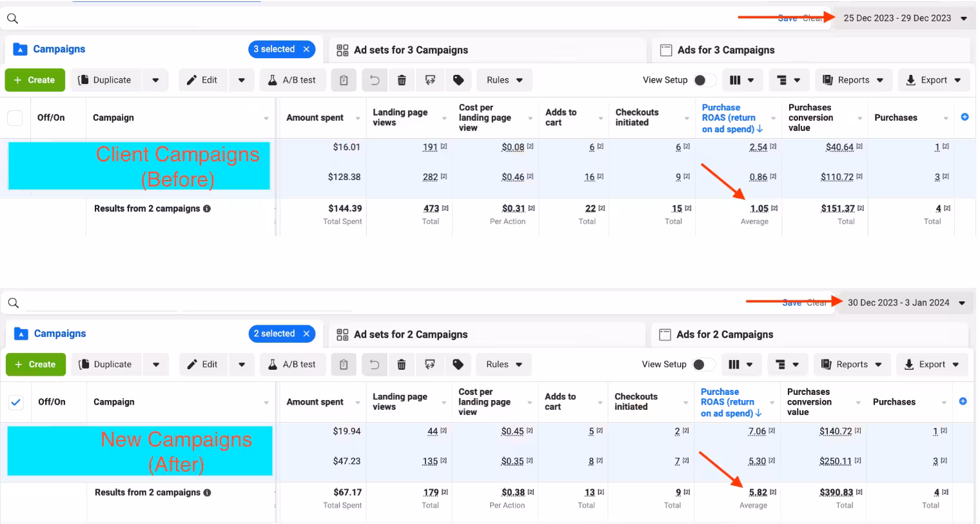Click the upper panel search magnifier icon
This screenshot has width=980, height=524.
(12, 18)
